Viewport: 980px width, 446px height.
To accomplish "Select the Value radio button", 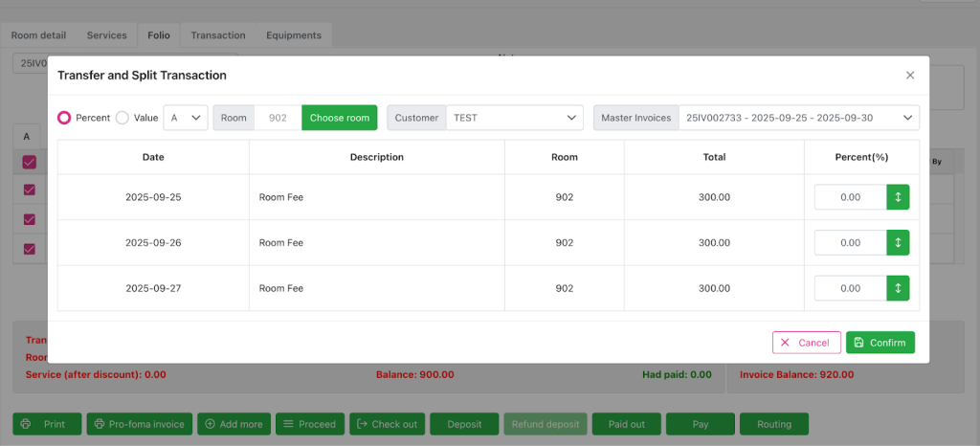I will [122, 118].
